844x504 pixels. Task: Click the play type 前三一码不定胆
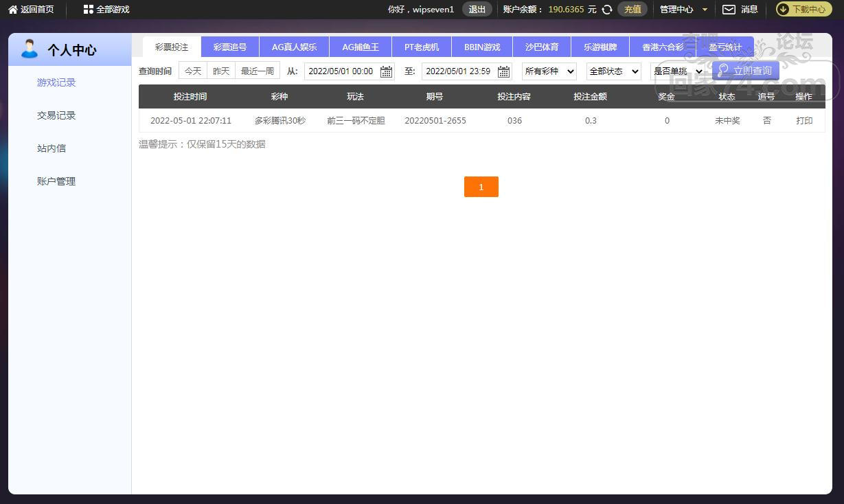356,120
